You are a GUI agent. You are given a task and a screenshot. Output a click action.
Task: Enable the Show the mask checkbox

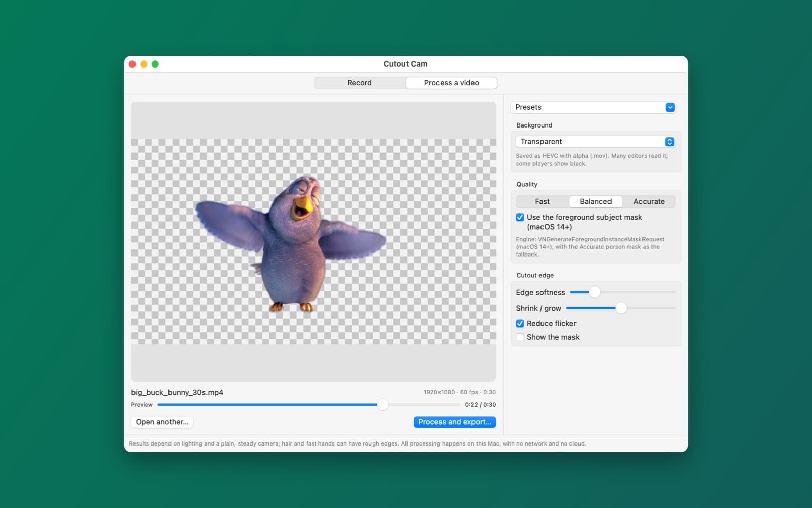(x=520, y=337)
